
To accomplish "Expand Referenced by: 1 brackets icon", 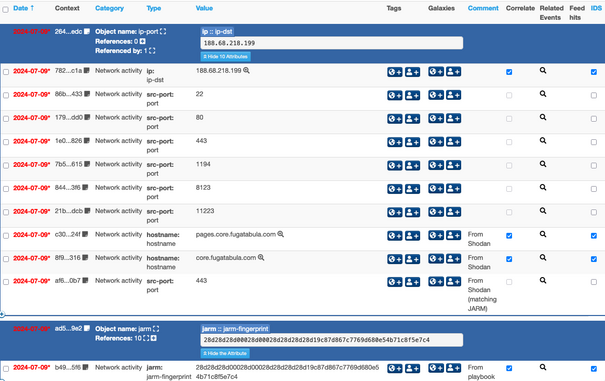I will pos(152,51).
